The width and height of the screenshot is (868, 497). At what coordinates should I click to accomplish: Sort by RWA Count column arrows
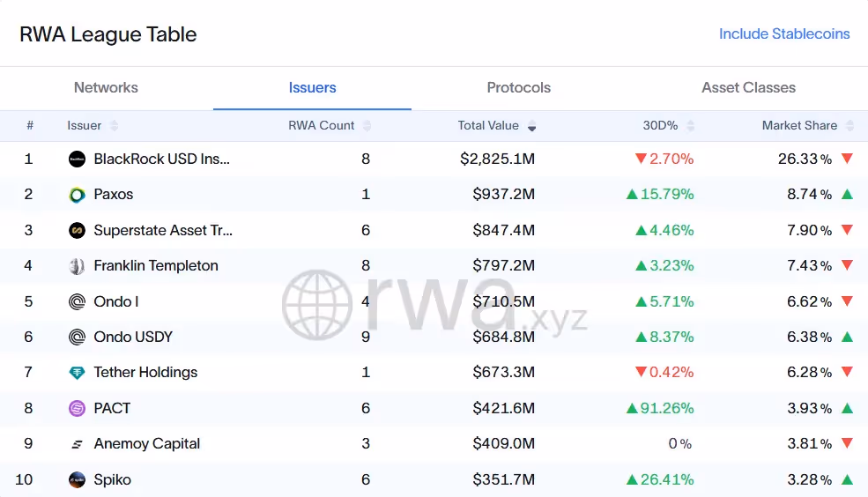[367, 126]
